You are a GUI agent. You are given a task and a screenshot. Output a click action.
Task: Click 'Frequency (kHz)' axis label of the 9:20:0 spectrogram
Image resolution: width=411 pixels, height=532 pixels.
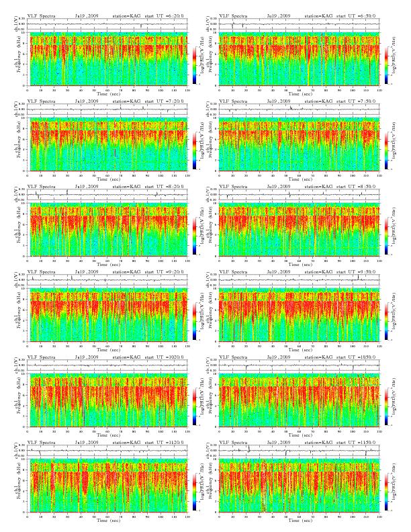point(19,315)
